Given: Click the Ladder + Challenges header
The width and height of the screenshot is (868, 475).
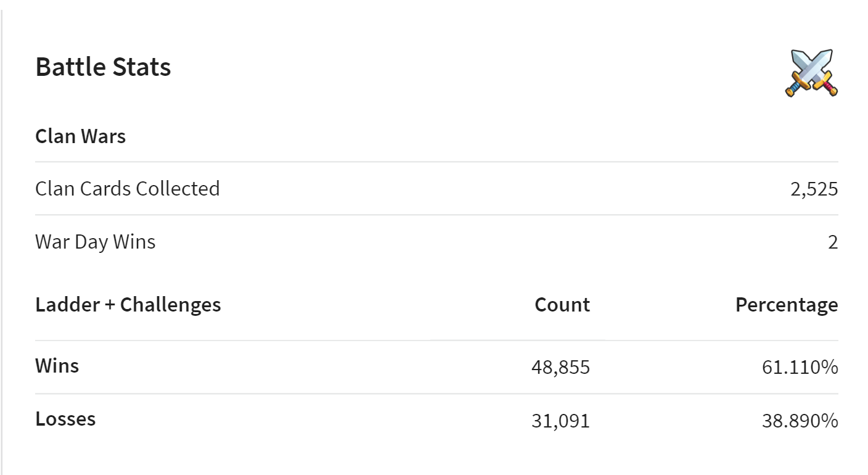Looking at the screenshot, I should (128, 304).
